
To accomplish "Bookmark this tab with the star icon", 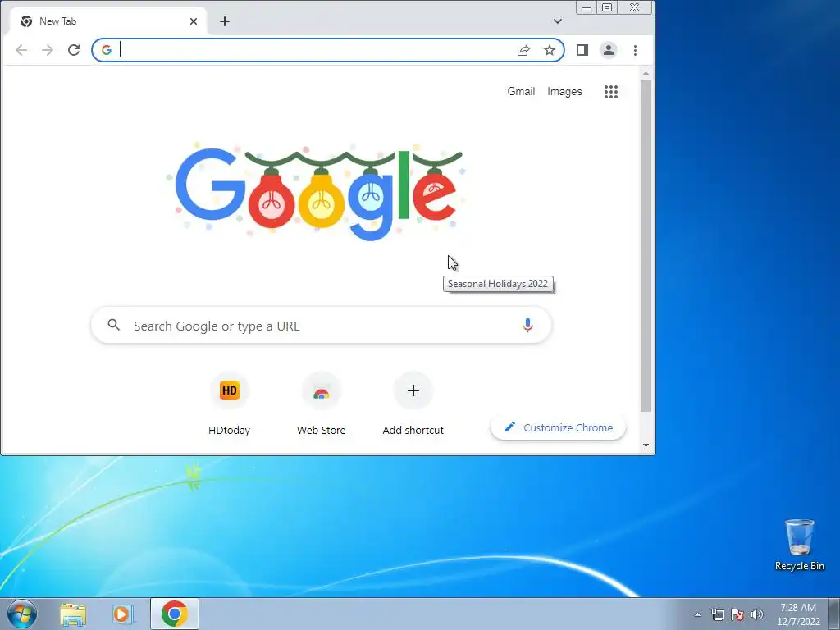I will 550,50.
